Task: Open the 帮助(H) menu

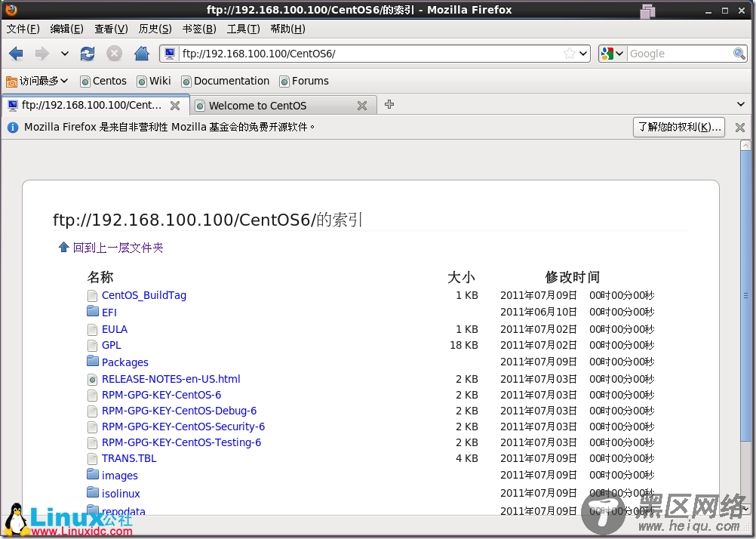Action: (287, 29)
